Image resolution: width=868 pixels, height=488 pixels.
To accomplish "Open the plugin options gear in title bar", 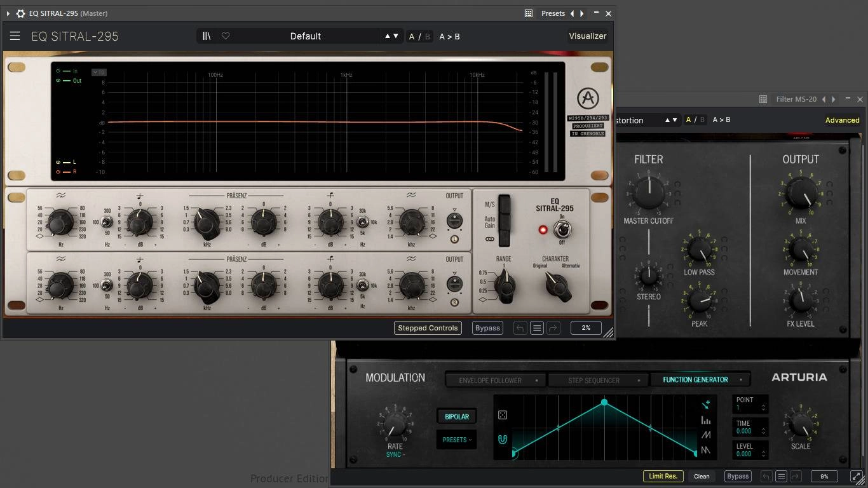I will [21, 13].
